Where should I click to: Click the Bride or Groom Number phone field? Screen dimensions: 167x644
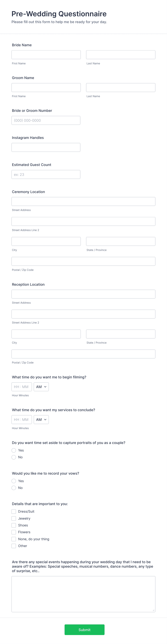46,120
